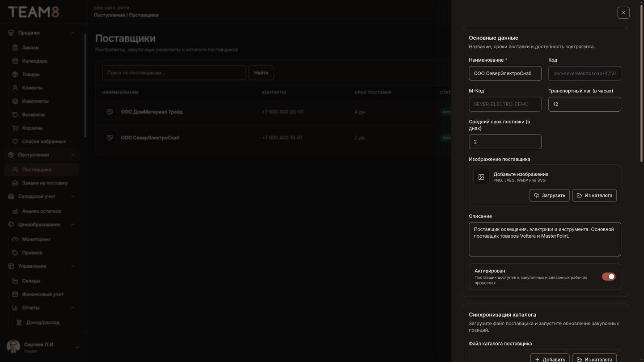644x362 pixels.
Task: Toggle the Активирован switch off
Action: (609, 277)
